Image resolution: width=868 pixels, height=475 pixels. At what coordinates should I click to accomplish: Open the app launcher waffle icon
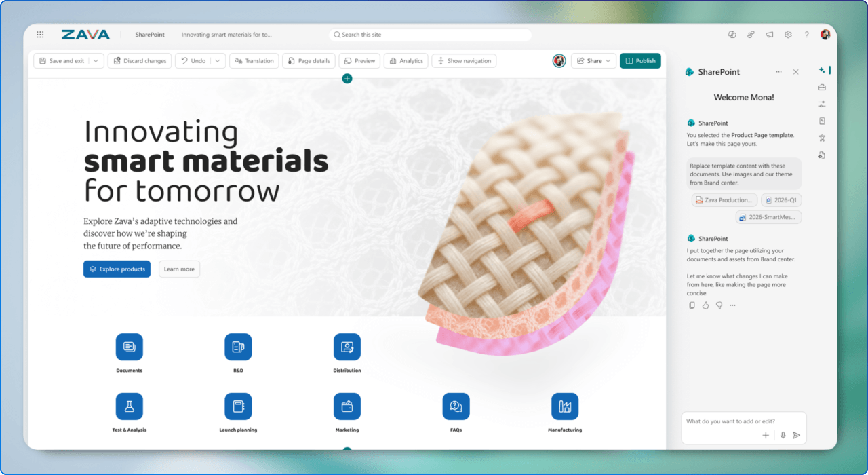40,35
